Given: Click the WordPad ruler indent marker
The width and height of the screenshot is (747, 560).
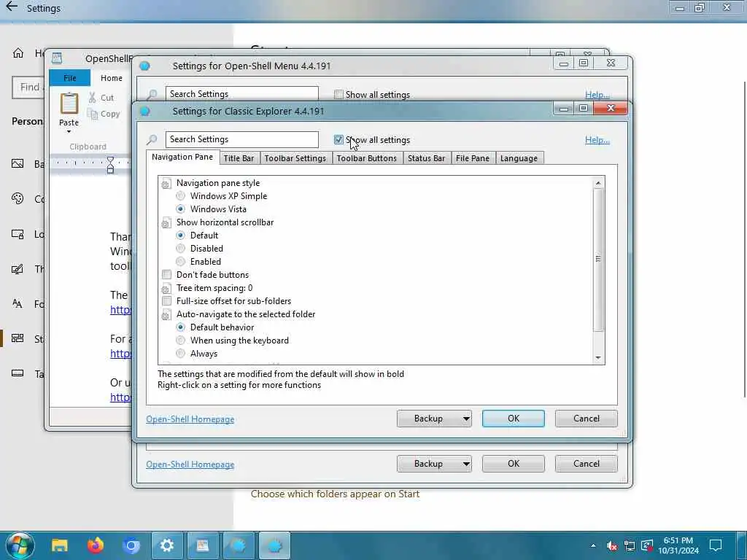Looking at the screenshot, I should point(111,165).
